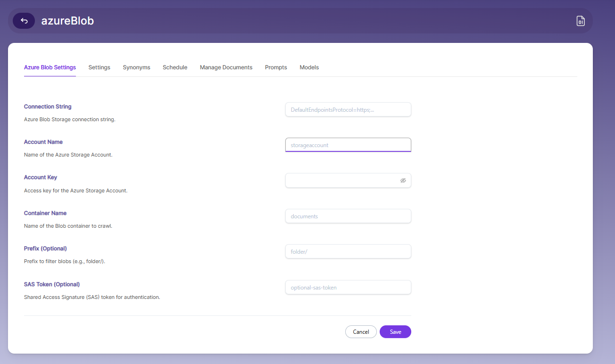Click the Prefix (Optional) label
Image resolution: width=615 pixels, height=364 pixels.
click(x=45, y=248)
